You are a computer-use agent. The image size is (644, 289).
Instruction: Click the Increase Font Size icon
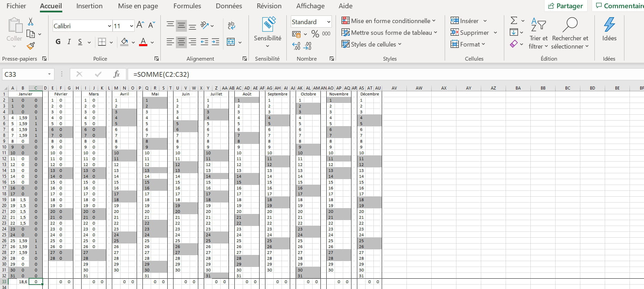(x=140, y=25)
